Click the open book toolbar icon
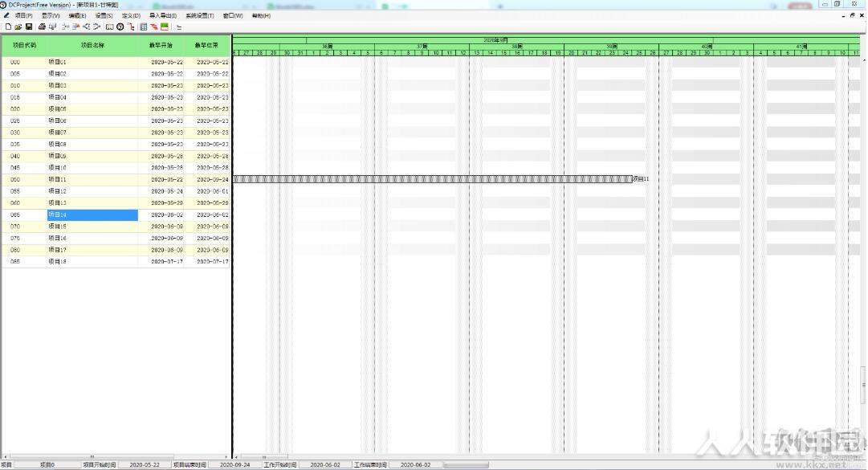 coord(110,27)
